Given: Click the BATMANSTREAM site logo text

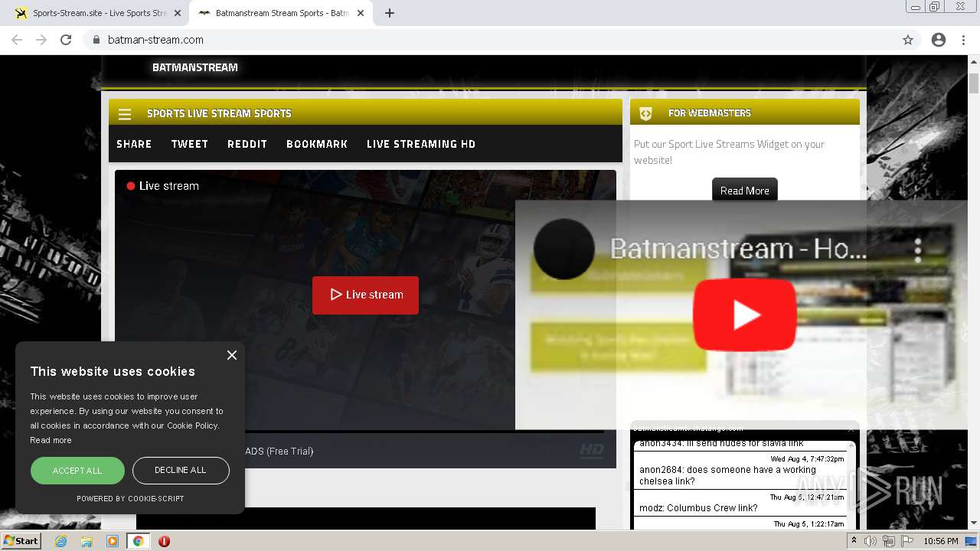Looking at the screenshot, I should (195, 67).
